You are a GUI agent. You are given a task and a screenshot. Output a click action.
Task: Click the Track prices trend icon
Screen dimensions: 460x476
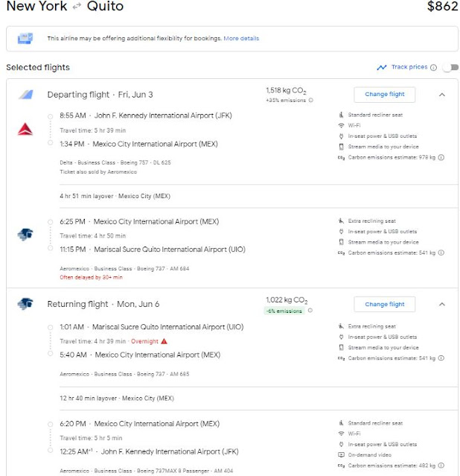click(382, 68)
